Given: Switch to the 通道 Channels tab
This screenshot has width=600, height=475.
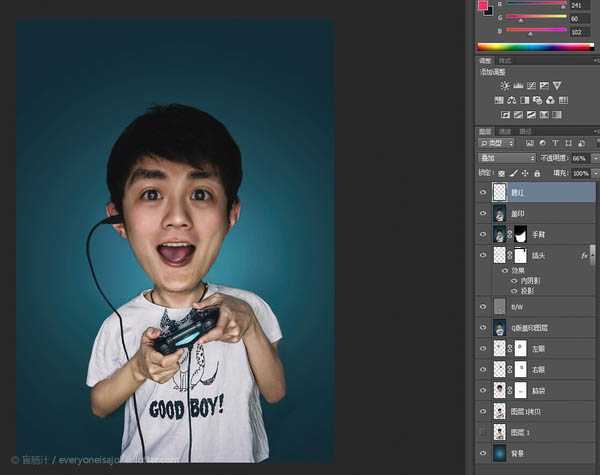Looking at the screenshot, I should point(505,132).
